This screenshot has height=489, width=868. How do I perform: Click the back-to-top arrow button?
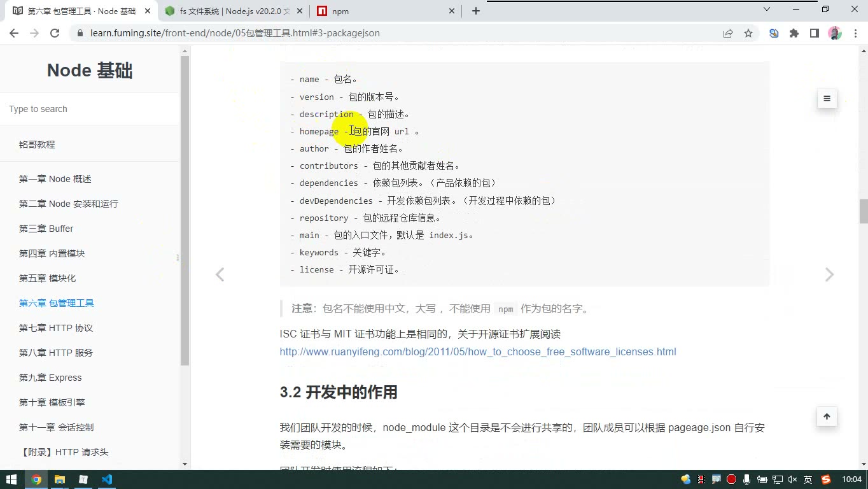coord(827,416)
